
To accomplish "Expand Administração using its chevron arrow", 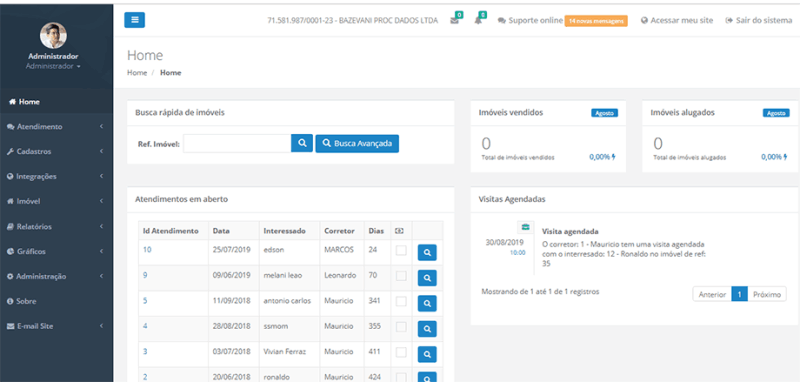I will point(102,276).
